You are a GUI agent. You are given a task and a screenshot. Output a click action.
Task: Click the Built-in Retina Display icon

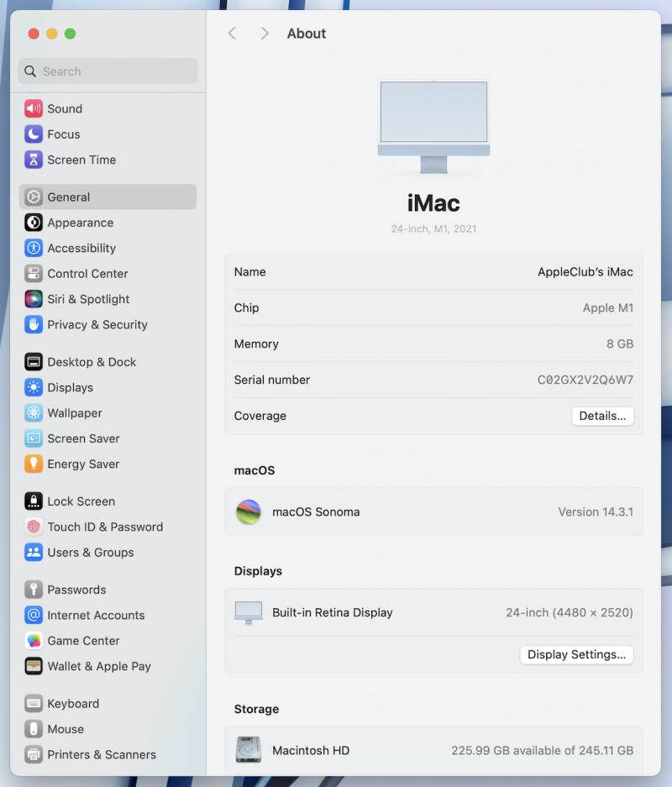click(249, 613)
